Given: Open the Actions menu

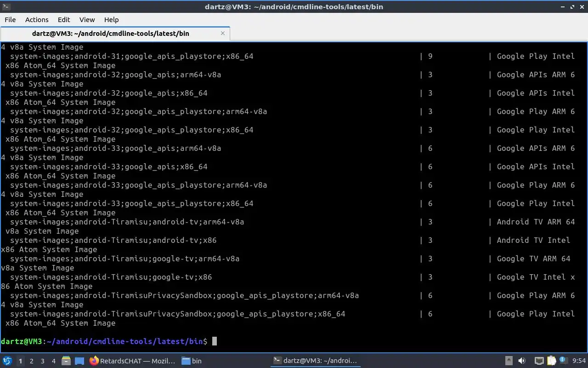Looking at the screenshot, I should (x=37, y=19).
